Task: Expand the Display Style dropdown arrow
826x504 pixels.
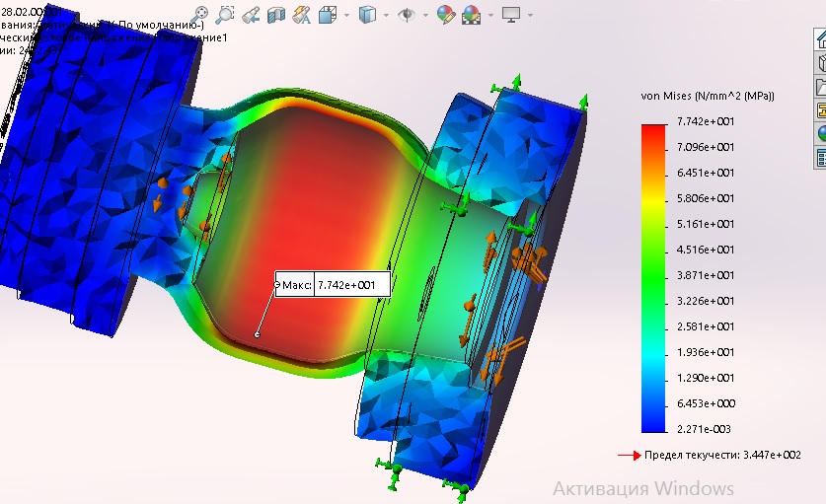Action: [x=386, y=15]
